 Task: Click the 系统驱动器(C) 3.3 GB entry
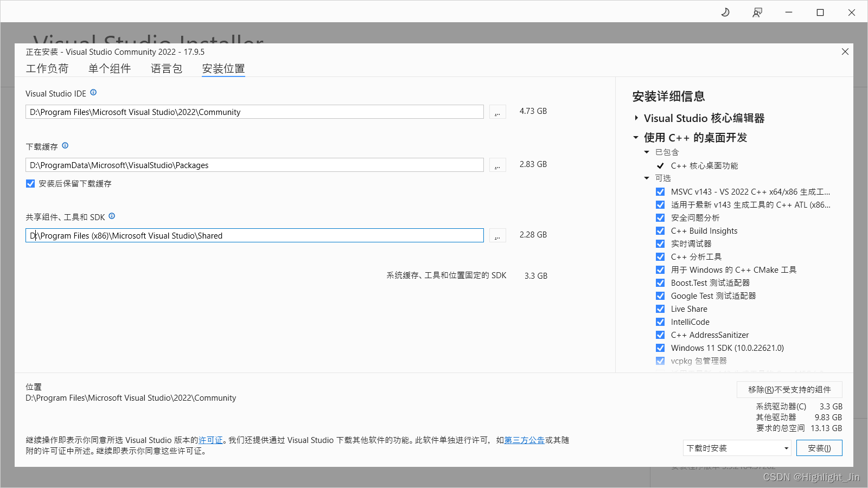click(799, 407)
